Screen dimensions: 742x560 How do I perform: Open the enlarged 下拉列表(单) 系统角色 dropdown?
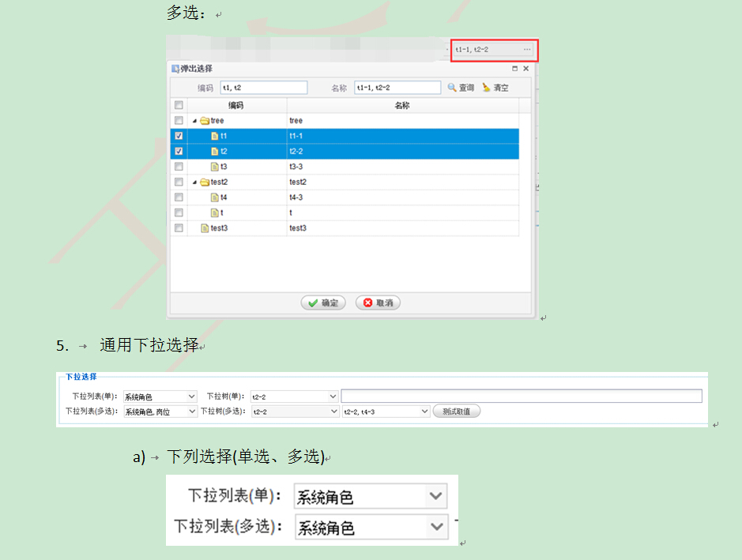coord(435,496)
